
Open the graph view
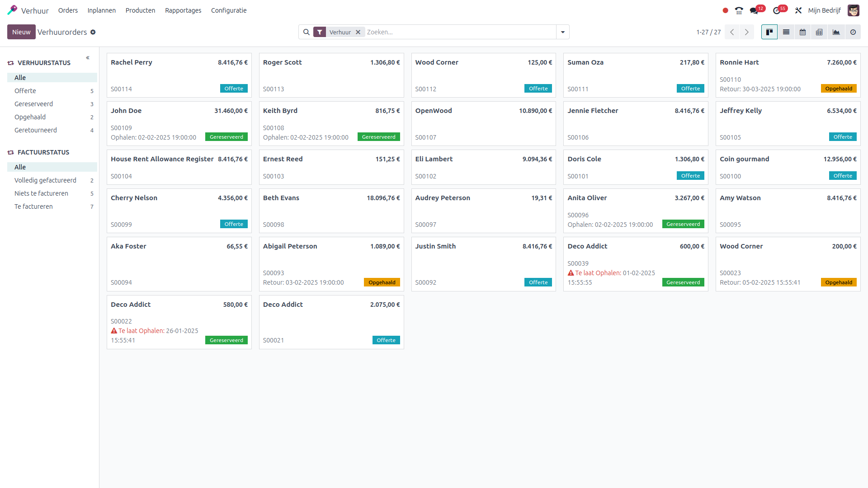tap(836, 32)
